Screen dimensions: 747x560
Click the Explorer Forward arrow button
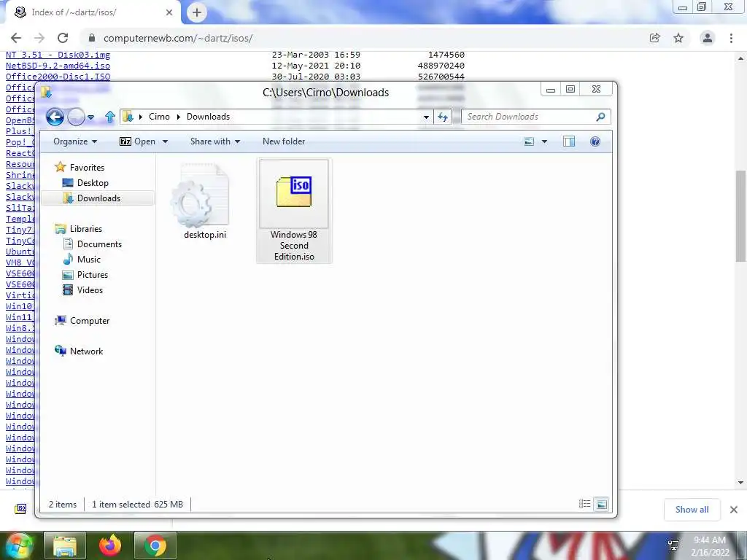76,117
